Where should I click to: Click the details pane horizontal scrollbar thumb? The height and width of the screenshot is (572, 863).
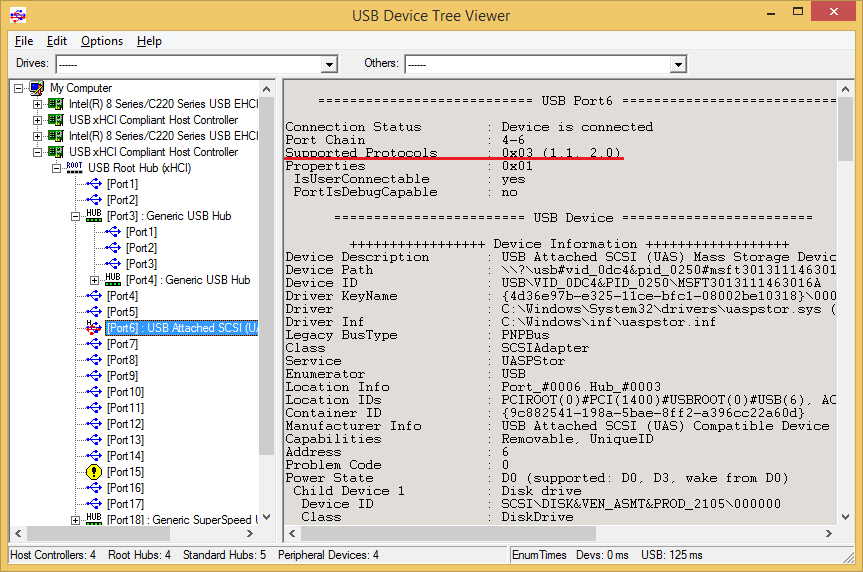[448, 533]
